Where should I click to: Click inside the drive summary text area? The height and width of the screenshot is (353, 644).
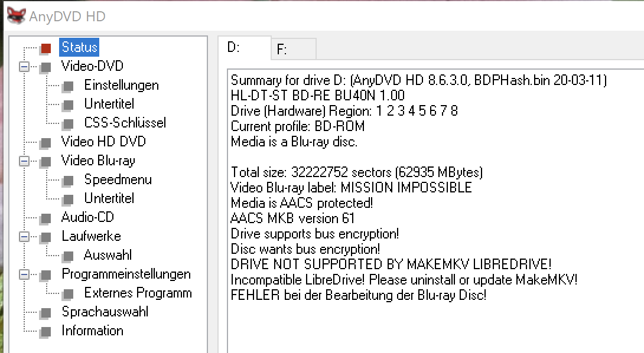coord(435,211)
